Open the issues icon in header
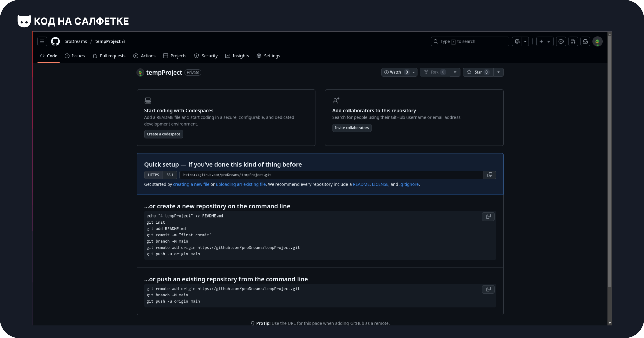The image size is (644, 338). coord(561,41)
